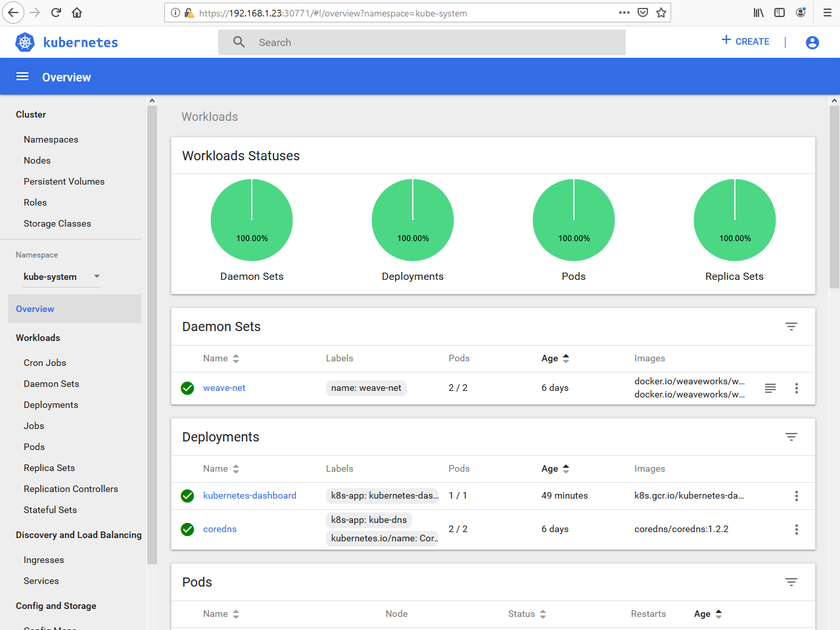This screenshot has height=630, width=840.
Task: Filter the Pods card
Action: pyautogui.click(x=791, y=582)
